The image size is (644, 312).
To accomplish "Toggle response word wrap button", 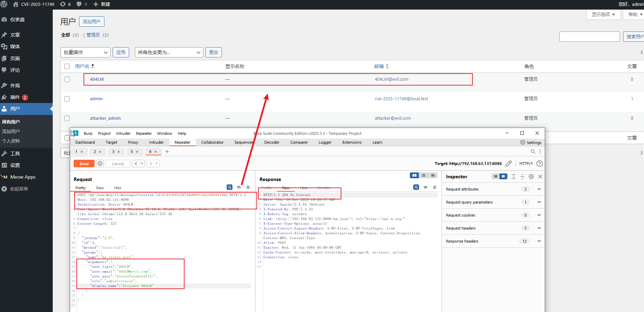I will 416,187.
